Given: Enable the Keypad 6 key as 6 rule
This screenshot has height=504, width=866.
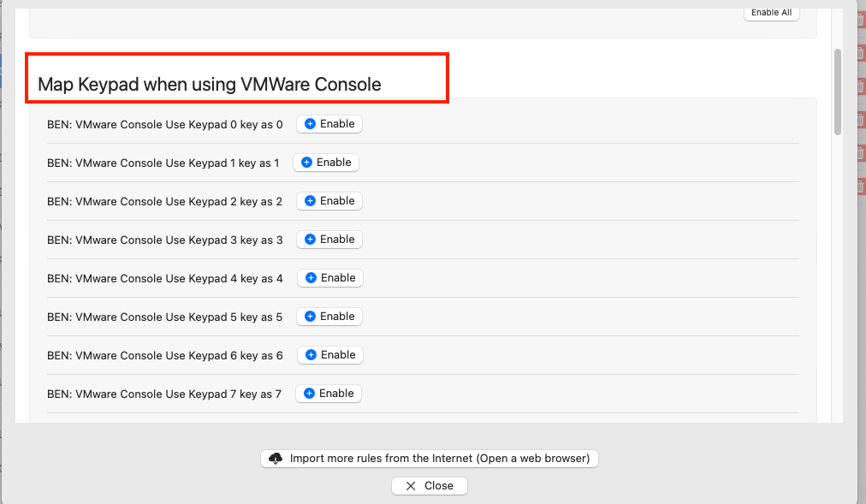Looking at the screenshot, I should (x=329, y=355).
